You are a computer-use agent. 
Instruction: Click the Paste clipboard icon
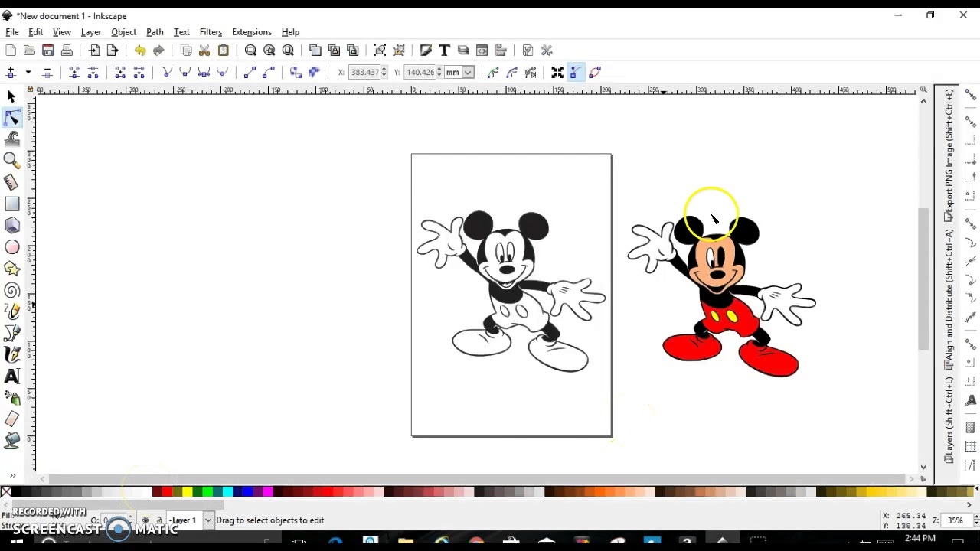click(x=224, y=51)
